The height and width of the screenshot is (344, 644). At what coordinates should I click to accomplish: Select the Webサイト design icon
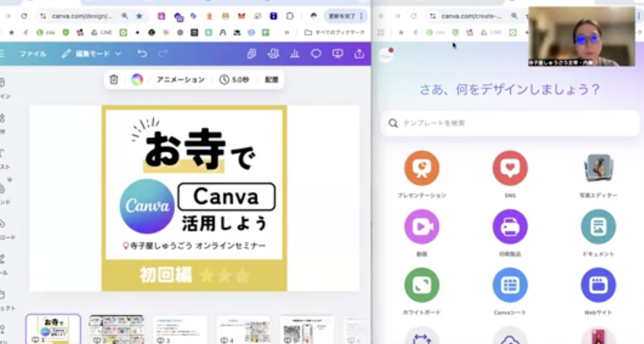pyautogui.click(x=598, y=285)
